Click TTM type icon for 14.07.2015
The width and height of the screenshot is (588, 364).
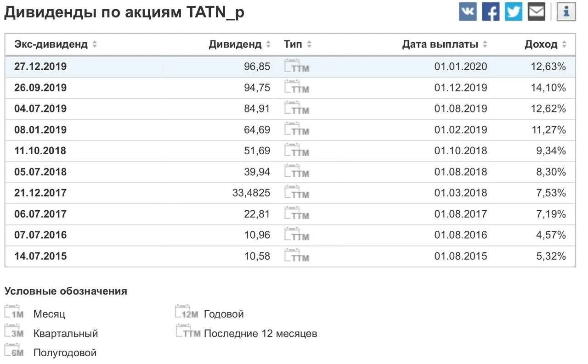pos(297,256)
